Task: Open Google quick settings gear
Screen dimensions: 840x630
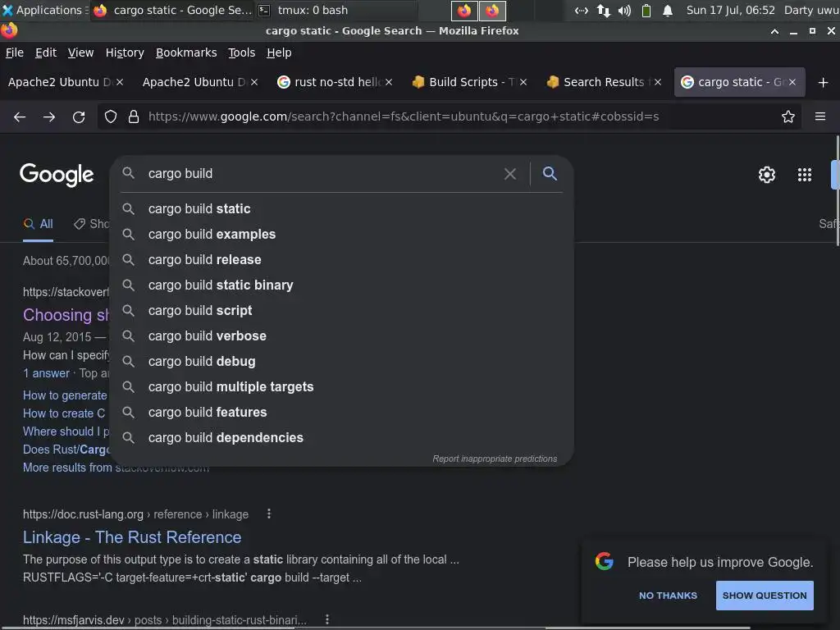Action: [767, 175]
